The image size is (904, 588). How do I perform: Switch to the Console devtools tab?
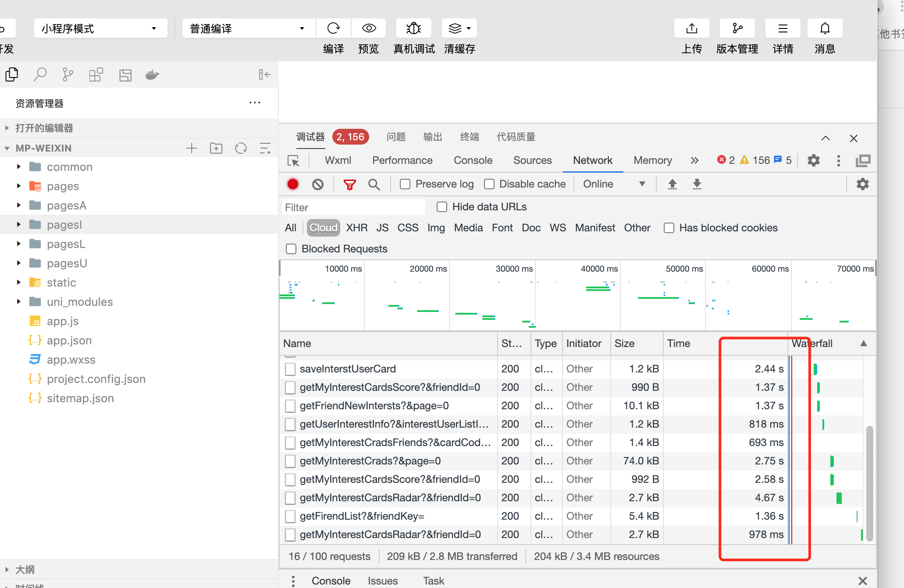click(473, 160)
